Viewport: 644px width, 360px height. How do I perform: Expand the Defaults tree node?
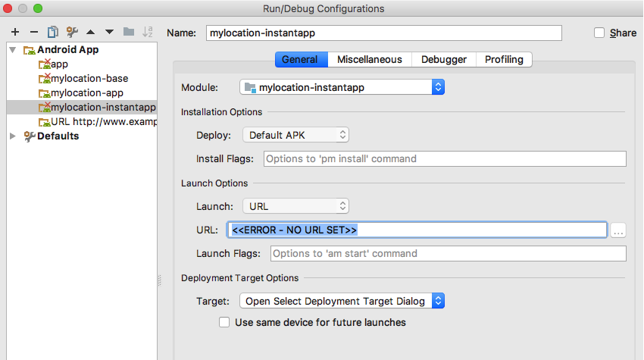coord(13,136)
